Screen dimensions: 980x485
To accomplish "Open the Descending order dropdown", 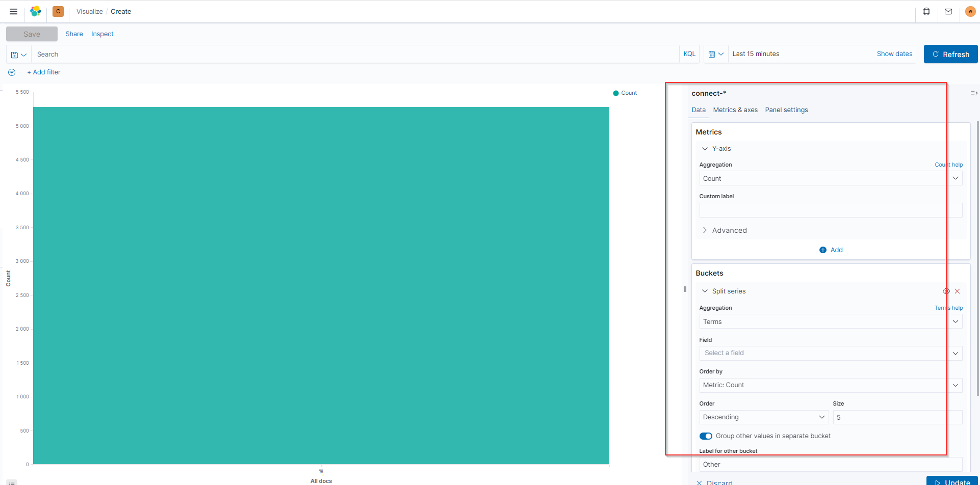I will [764, 417].
